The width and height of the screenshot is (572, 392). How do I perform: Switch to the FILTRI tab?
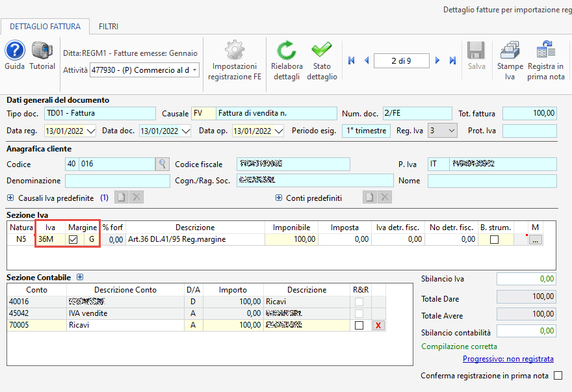click(109, 27)
